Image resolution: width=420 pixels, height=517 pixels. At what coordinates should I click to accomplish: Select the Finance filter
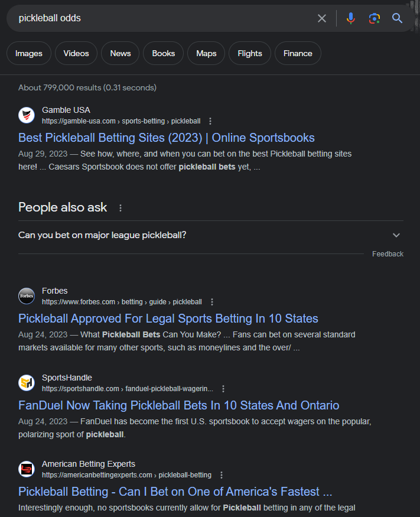click(298, 53)
